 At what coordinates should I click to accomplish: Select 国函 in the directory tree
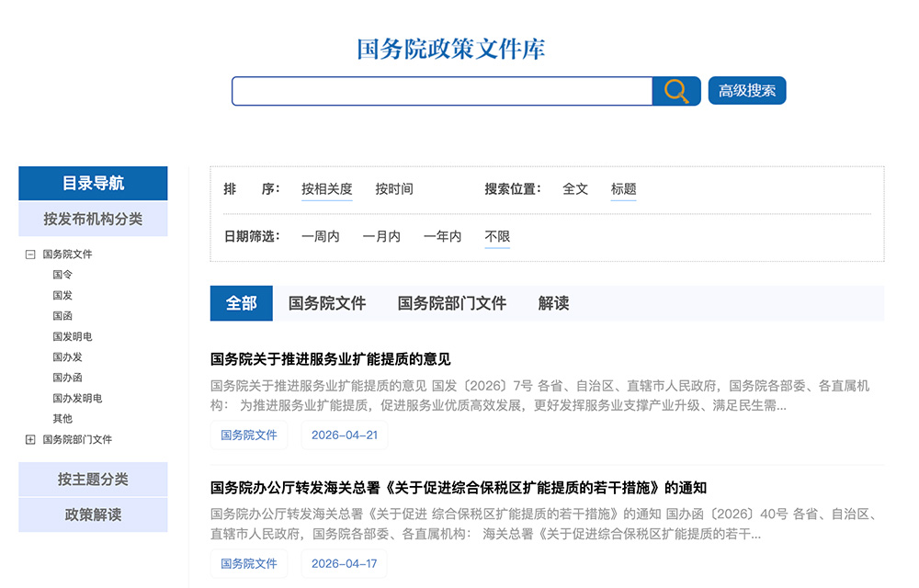[62, 316]
